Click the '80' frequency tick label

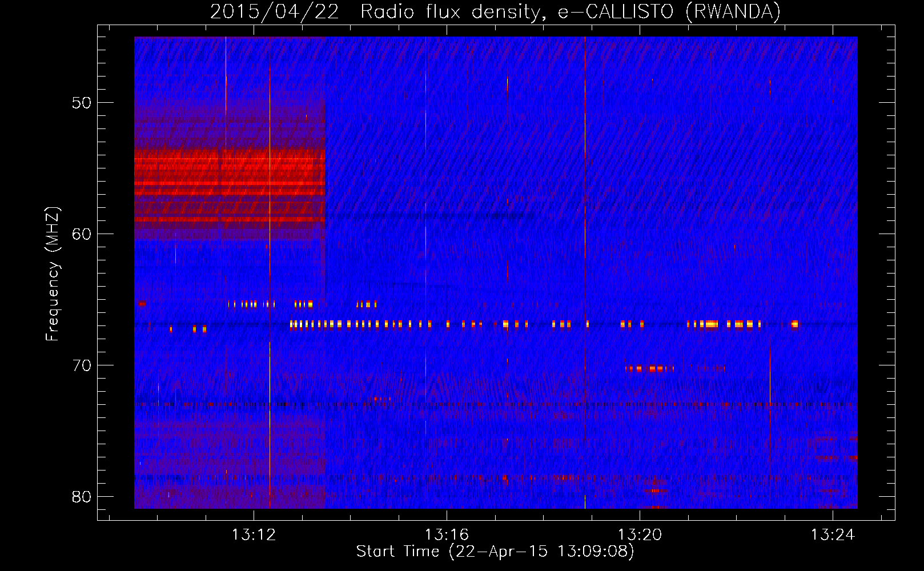coord(82,497)
